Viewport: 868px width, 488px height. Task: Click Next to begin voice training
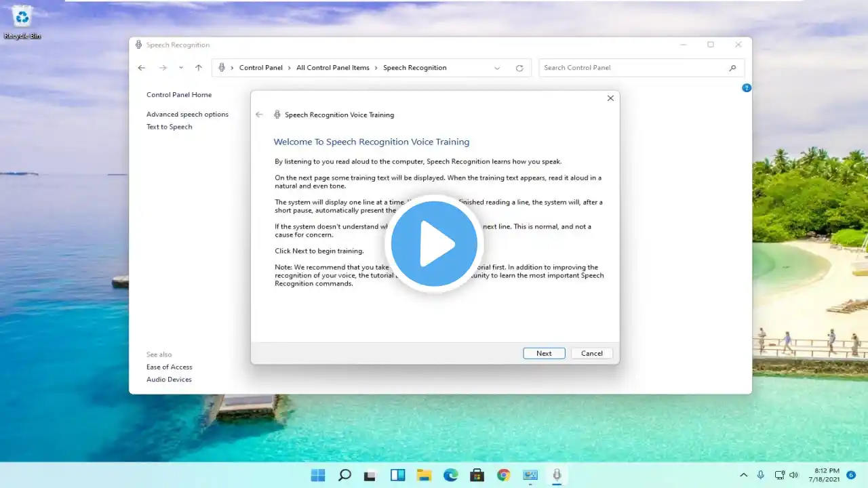click(x=544, y=353)
